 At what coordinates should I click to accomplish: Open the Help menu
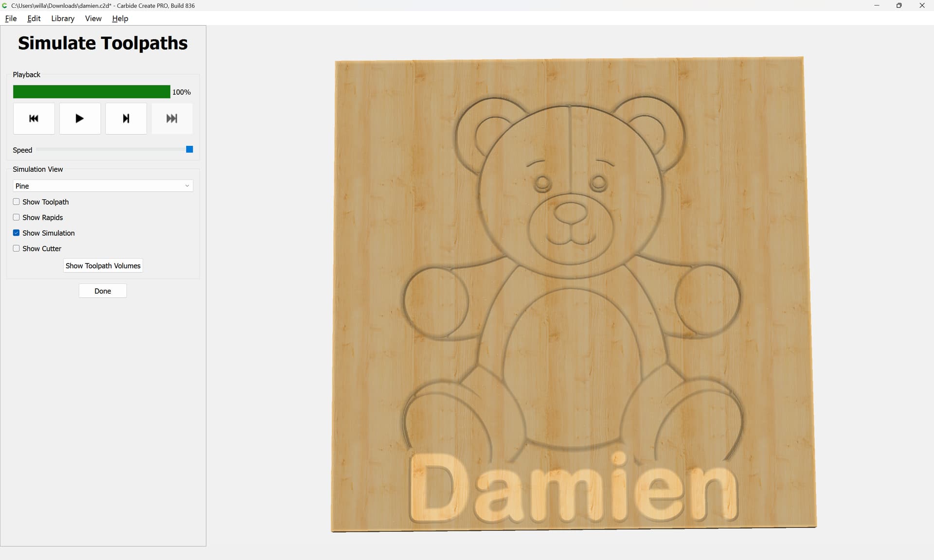pos(120,18)
